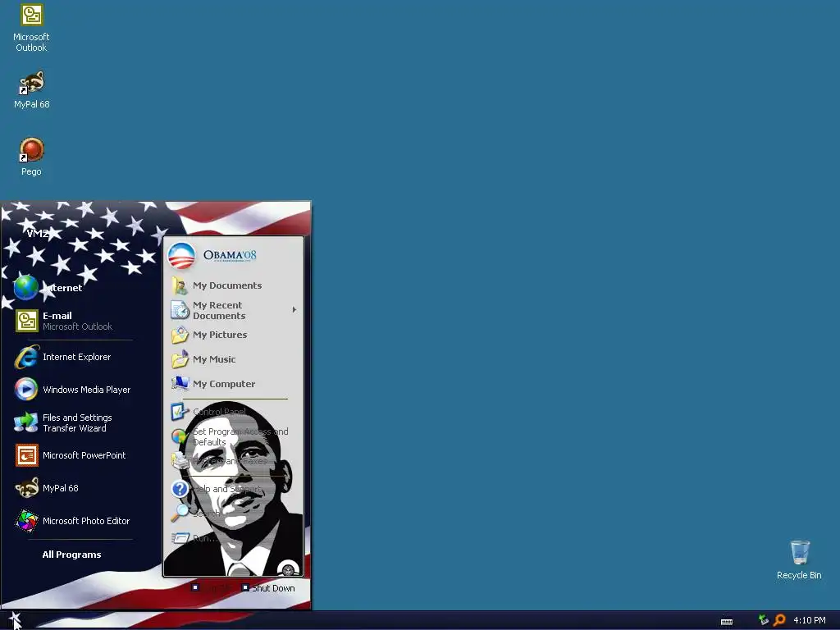This screenshot has width=840, height=630.
Task: Click the Safely Remove Hardware tray icon
Action: coord(764,620)
